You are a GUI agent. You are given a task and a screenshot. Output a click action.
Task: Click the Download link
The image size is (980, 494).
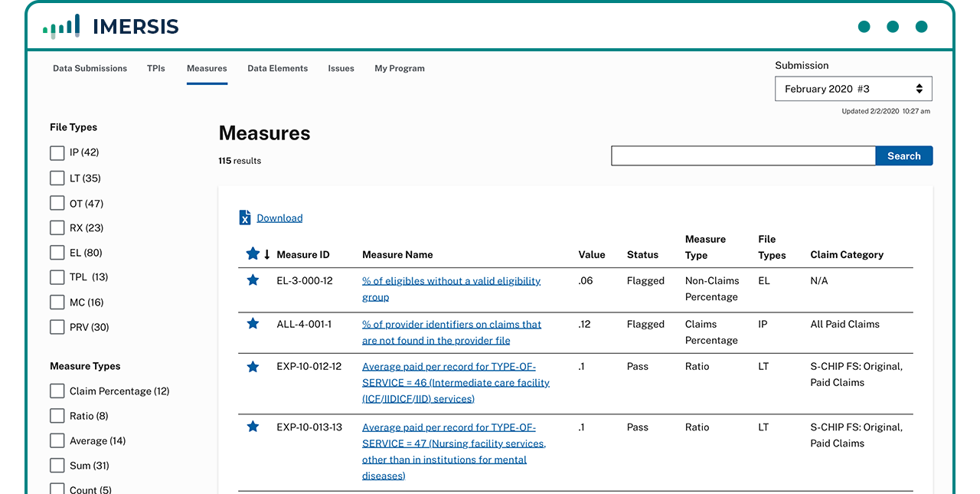(x=279, y=218)
